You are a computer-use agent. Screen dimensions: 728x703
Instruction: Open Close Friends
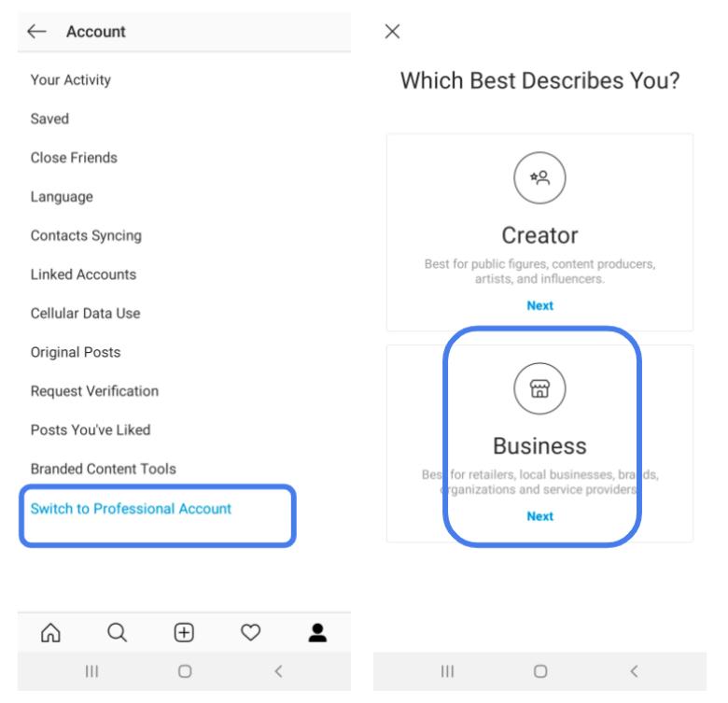pos(74,158)
